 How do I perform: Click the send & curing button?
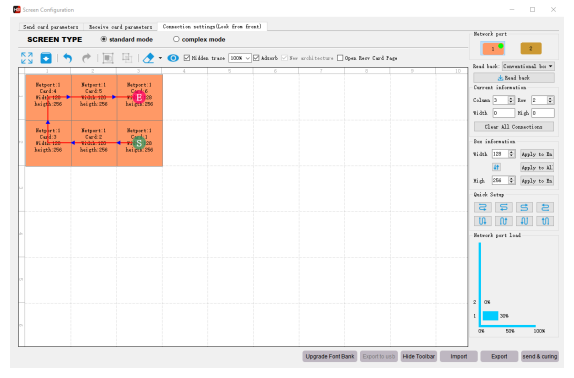click(x=540, y=356)
